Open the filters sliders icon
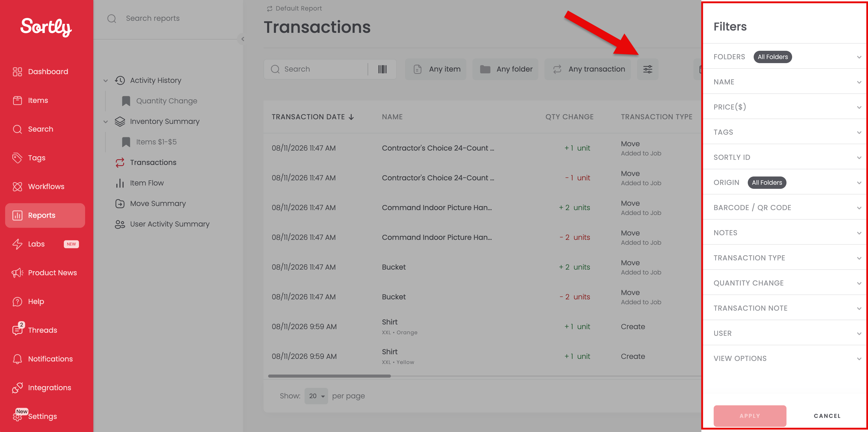Viewport: 868px width, 432px height. point(647,69)
